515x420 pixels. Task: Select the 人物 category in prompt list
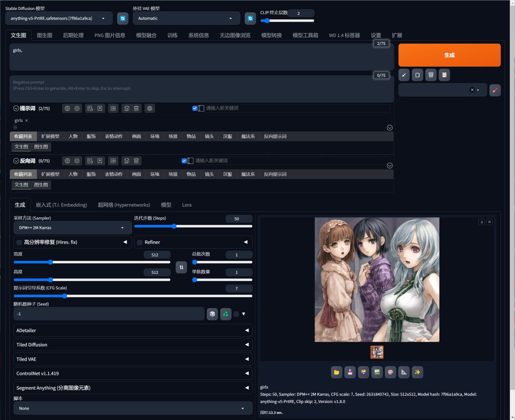[73, 136]
